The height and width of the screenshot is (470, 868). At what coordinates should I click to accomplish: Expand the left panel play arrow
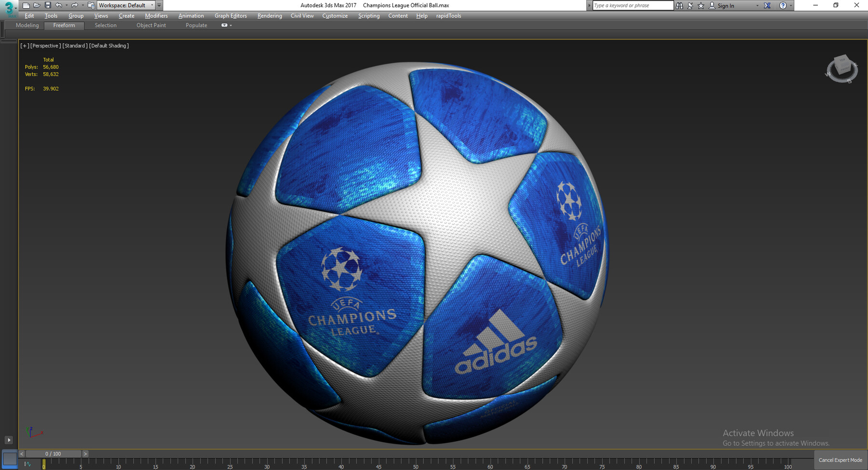(x=9, y=440)
